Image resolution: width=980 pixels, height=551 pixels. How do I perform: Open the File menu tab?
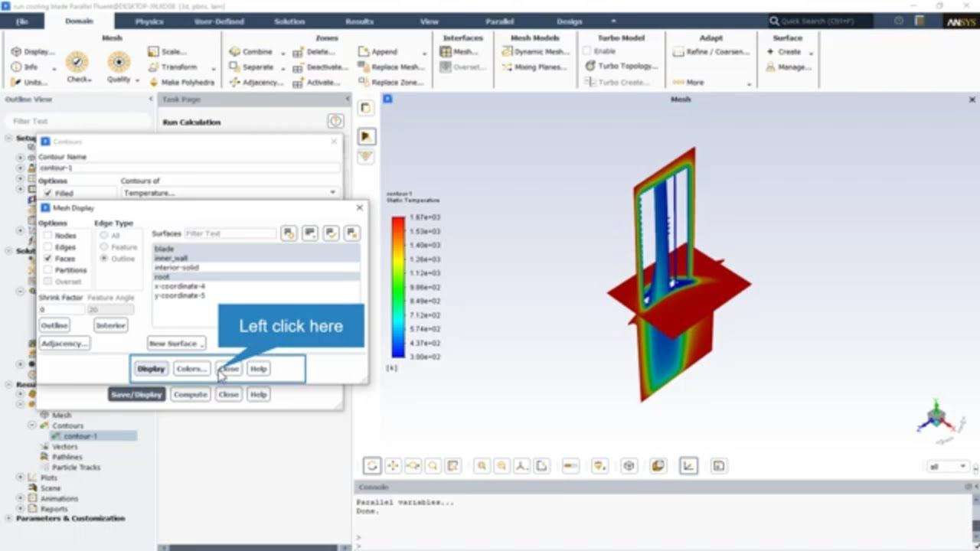click(22, 21)
